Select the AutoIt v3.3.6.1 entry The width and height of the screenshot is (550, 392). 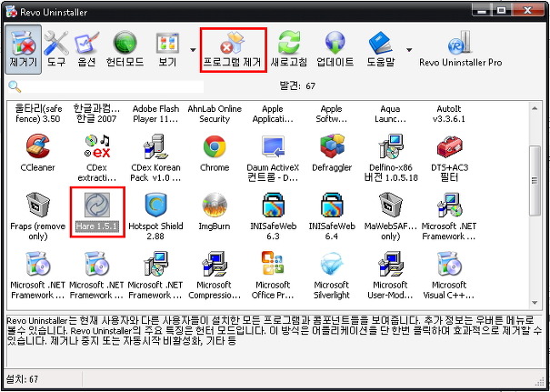(449, 114)
